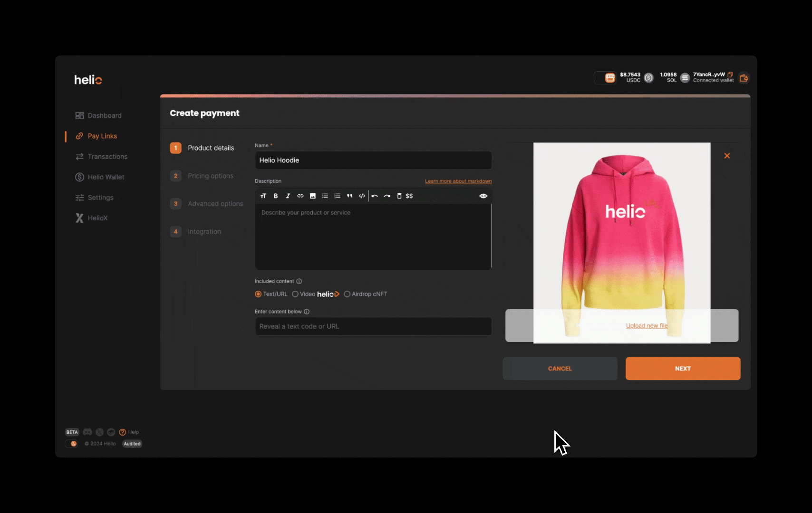Open the docs stack icon in the footer
Screen dimensions: 812x513
[x=111, y=432]
